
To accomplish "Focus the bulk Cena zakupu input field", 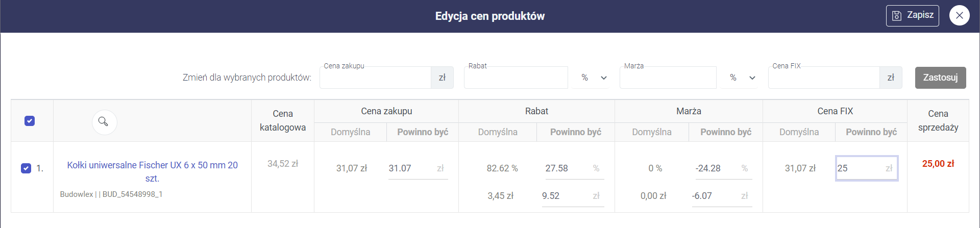I will pos(375,78).
